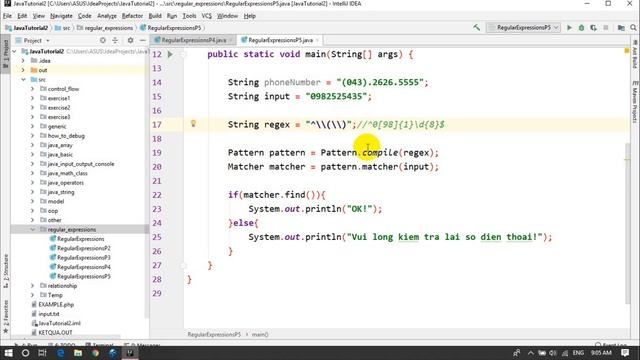
Task: Click the intention light bulb on line 17
Action: 193,124
